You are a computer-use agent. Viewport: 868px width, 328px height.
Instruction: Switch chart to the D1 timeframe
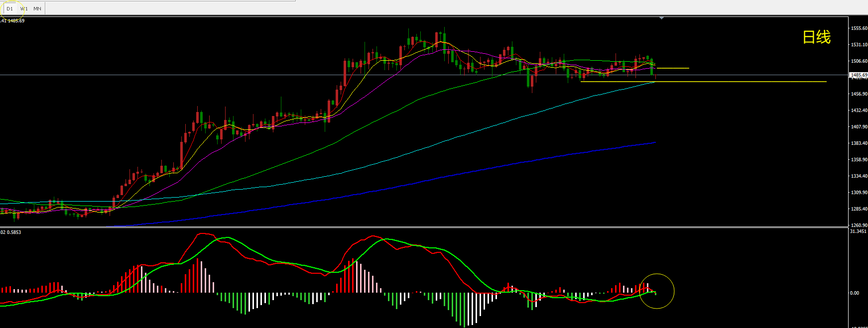pyautogui.click(x=9, y=8)
